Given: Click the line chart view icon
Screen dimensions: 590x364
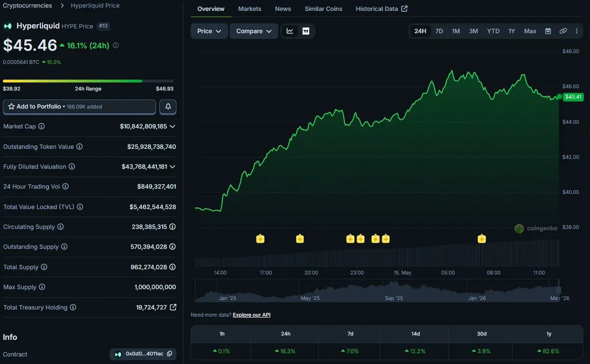Looking at the screenshot, I should click(290, 31).
